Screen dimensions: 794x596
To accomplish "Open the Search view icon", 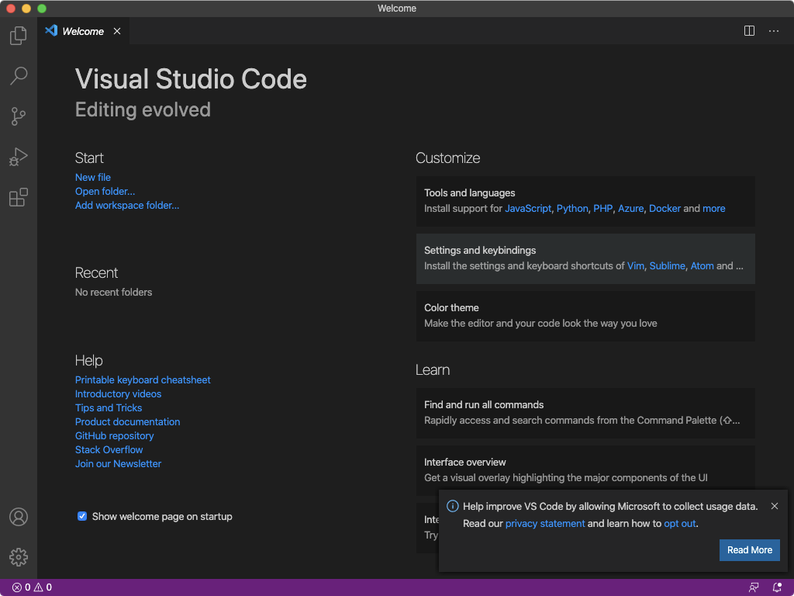I will click(18, 76).
